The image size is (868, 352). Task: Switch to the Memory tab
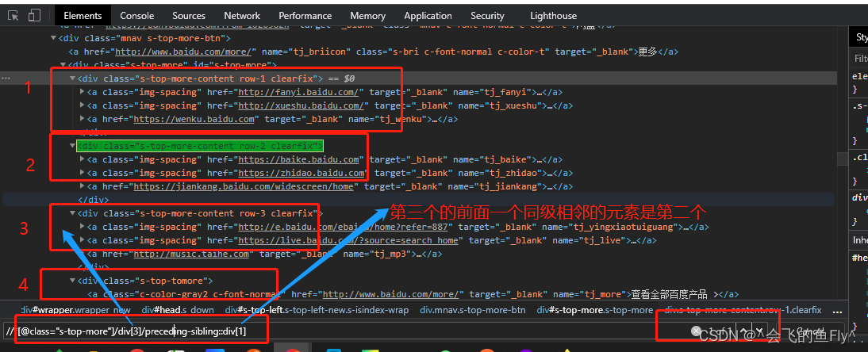coord(367,16)
